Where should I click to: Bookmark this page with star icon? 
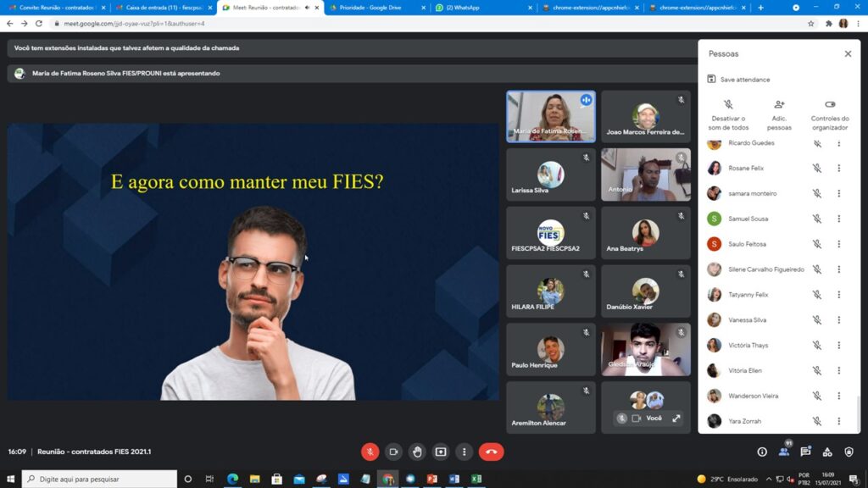point(811,24)
